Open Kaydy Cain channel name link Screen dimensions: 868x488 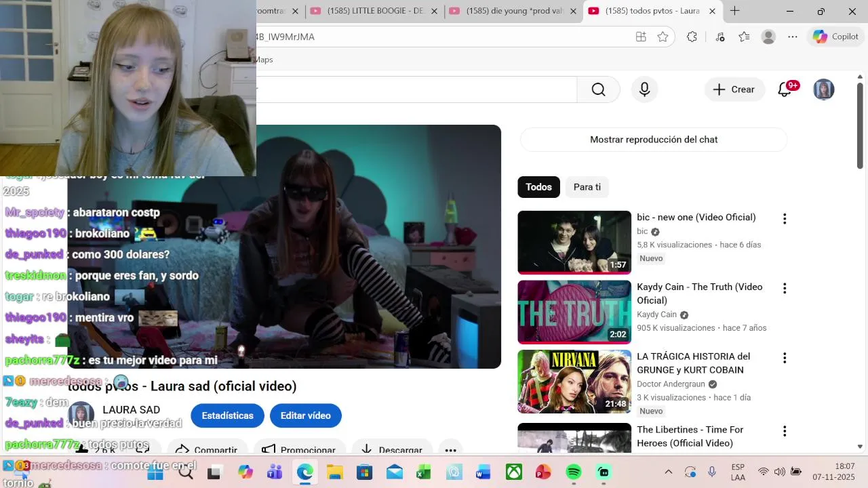(x=656, y=314)
